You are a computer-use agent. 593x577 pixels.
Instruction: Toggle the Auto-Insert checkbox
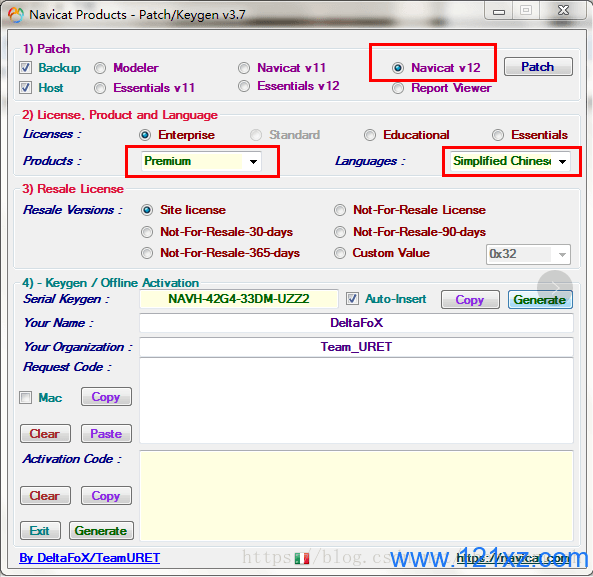(x=352, y=299)
